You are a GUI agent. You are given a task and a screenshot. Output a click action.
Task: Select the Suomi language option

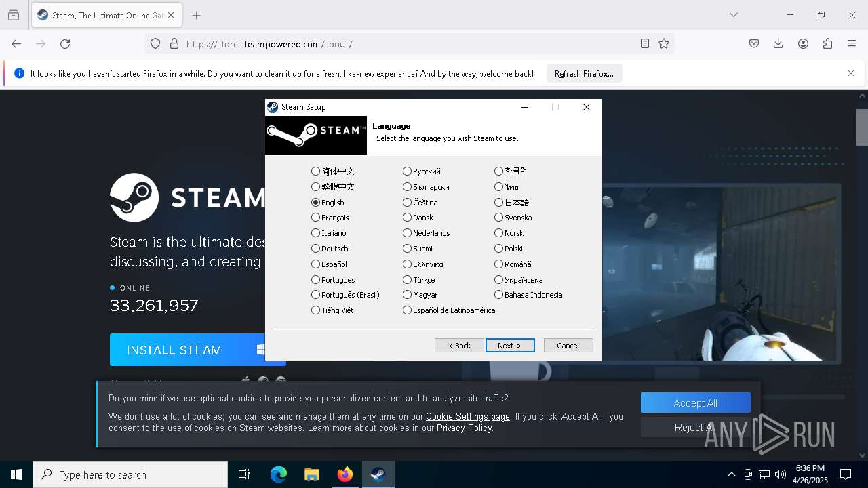tap(418, 249)
